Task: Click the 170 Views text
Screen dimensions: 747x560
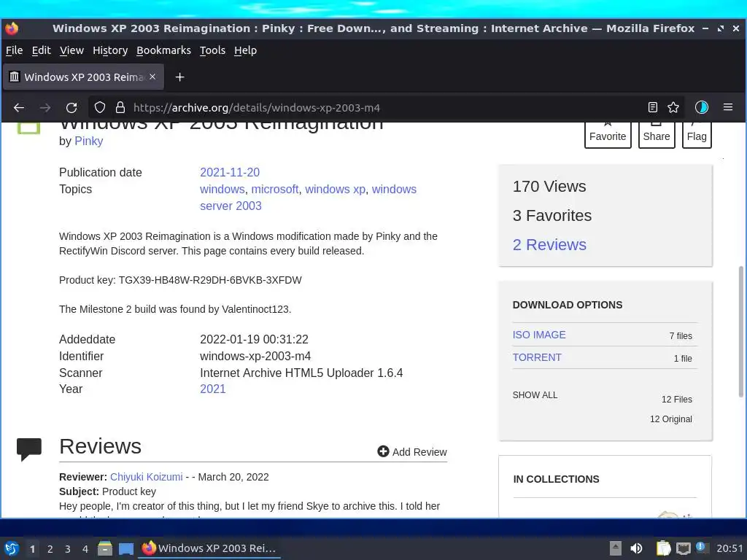Action: tap(549, 186)
